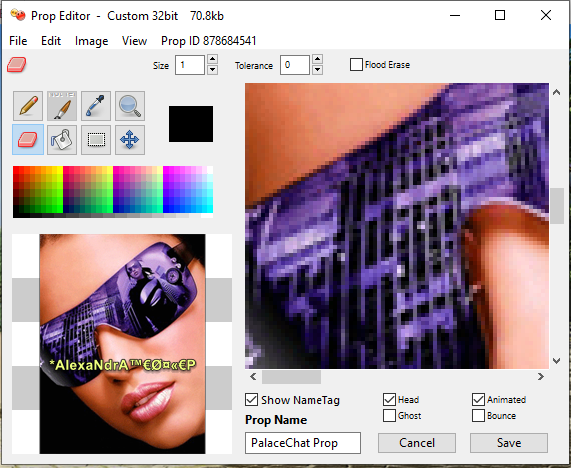Select the Pencil tool
The height and width of the screenshot is (468, 571).
pyautogui.click(x=28, y=106)
